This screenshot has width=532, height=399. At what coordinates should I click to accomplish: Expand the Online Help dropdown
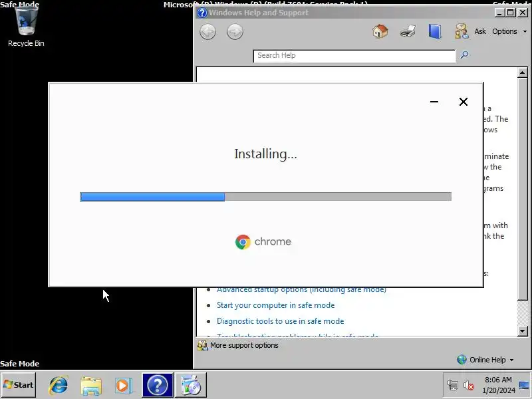click(485, 360)
